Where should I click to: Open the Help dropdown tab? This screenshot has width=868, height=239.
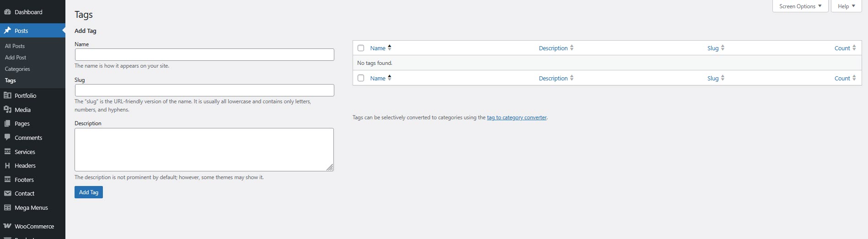pyautogui.click(x=846, y=6)
